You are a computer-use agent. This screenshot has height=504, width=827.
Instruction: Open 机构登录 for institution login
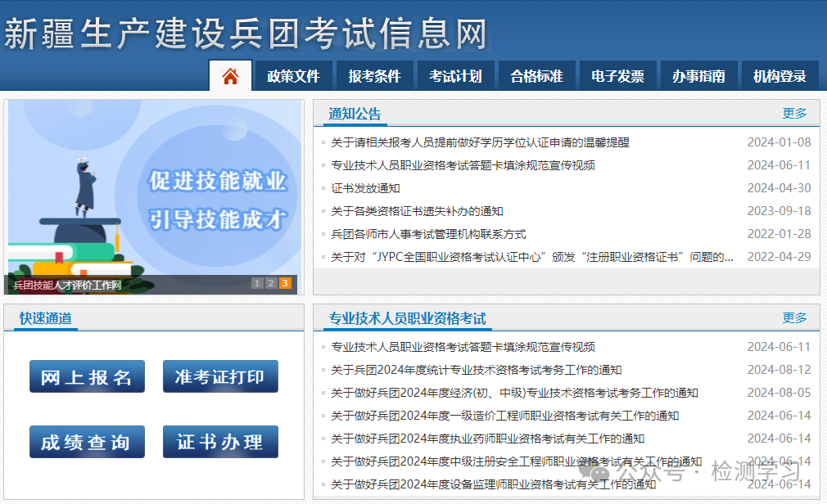pyautogui.click(x=780, y=74)
